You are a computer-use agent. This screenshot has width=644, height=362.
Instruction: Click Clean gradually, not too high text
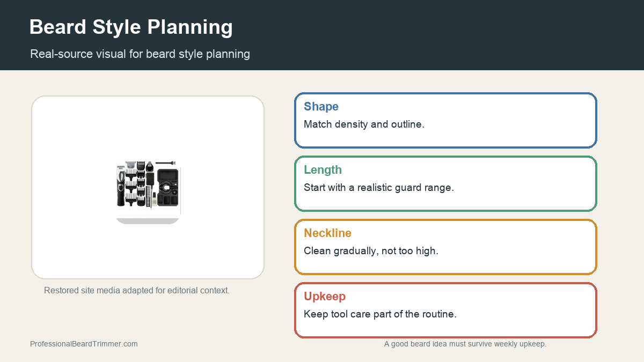(371, 251)
